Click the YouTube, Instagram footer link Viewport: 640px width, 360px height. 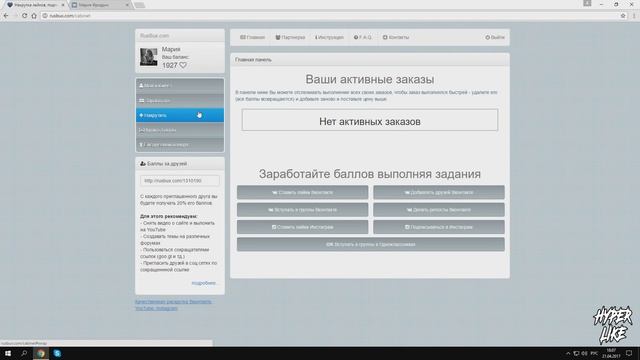(156, 308)
